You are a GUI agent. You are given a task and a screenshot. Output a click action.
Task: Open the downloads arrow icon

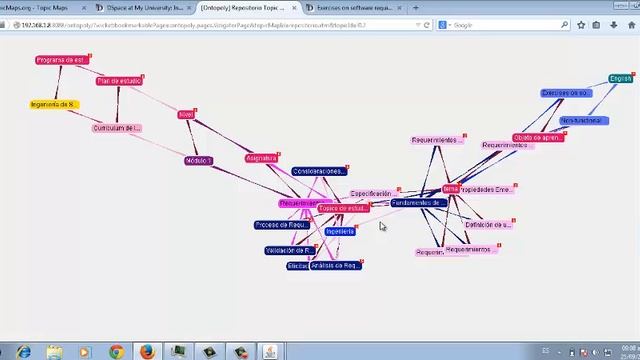[613, 25]
